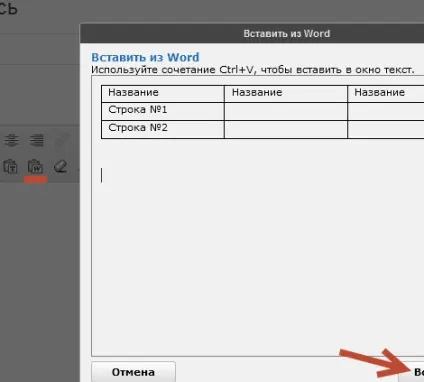The image size is (424, 382).
Task: Click the align right toolbar icon
Action: click(x=36, y=140)
